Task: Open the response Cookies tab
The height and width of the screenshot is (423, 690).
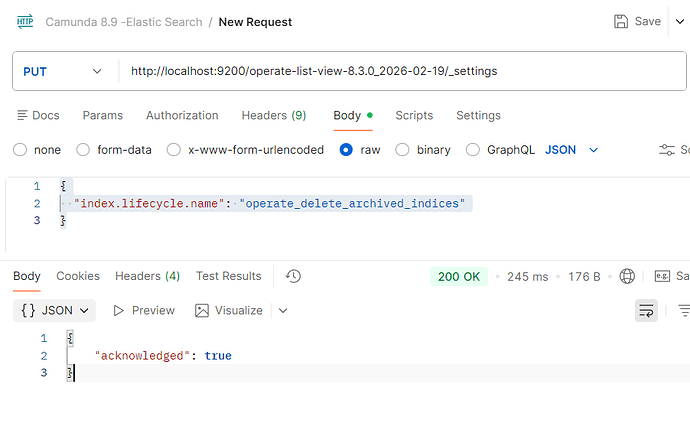Action: point(78,276)
